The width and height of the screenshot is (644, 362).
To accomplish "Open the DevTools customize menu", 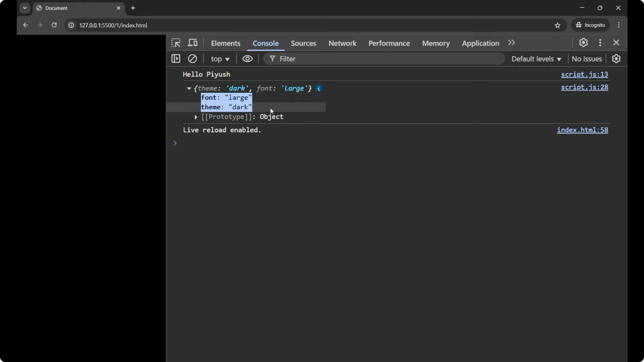I will pyautogui.click(x=600, y=43).
